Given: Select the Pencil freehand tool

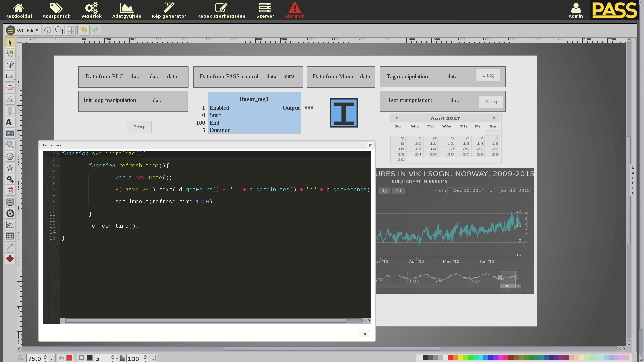Looking at the screenshot, I should (10, 54).
